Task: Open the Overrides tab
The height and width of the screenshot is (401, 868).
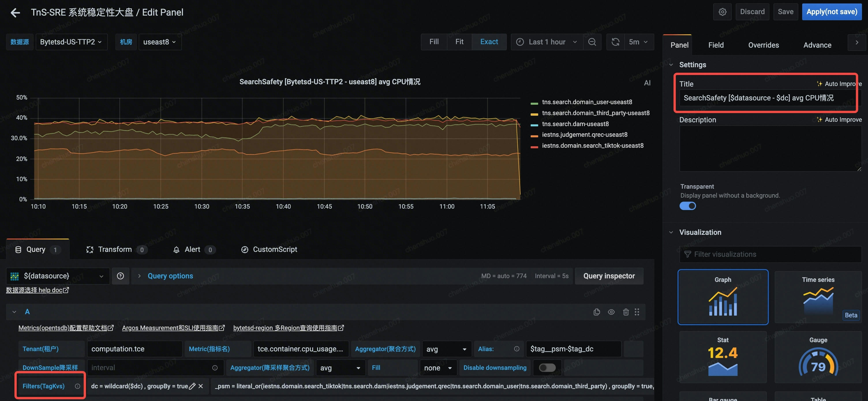Action: tap(763, 45)
